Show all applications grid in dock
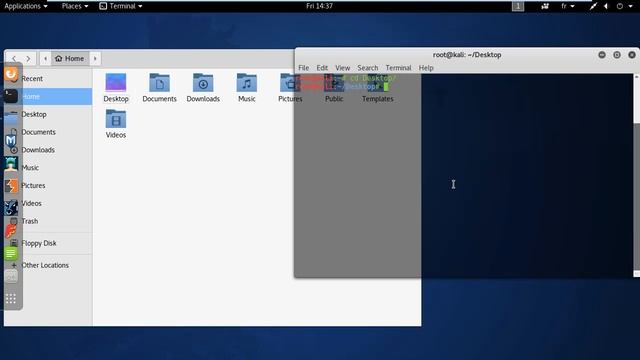This screenshot has height=360, width=640. point(11,299)
